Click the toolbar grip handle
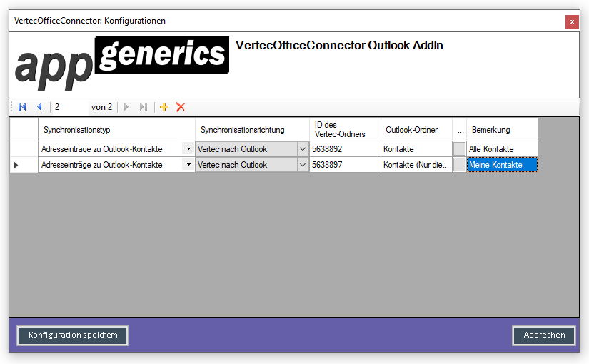Screen dimensions: 589x364 11,107
